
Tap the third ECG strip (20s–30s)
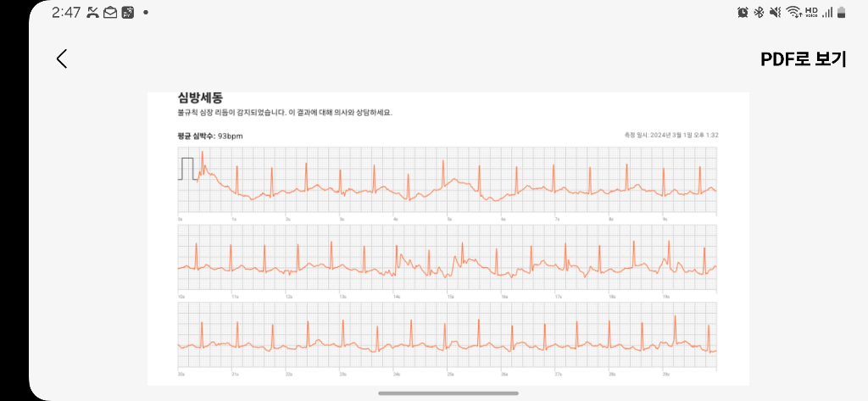point(447,337)
